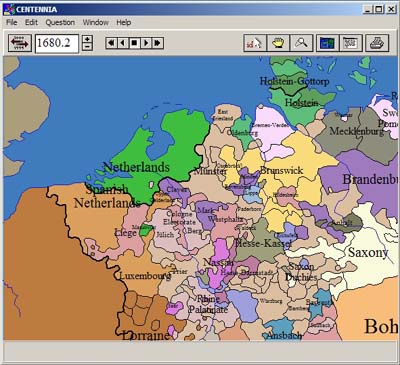Click the 1680.2 year input field
This screenshot has width=400, height=365.
[57, 43]
